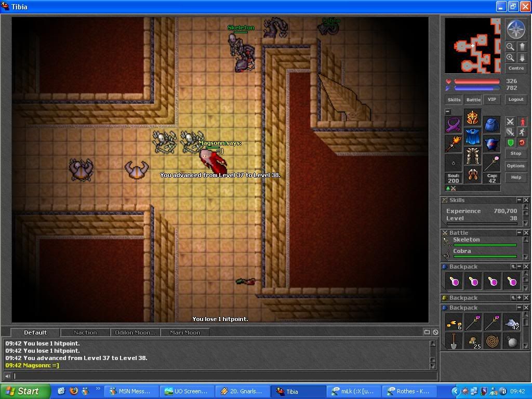Select the blue shield slot
The width and height of the screenshot is (532, 399).
[492, 144]
